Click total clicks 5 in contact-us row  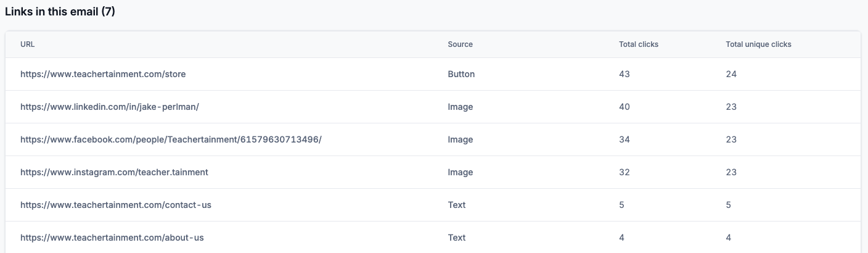(621, 205)
